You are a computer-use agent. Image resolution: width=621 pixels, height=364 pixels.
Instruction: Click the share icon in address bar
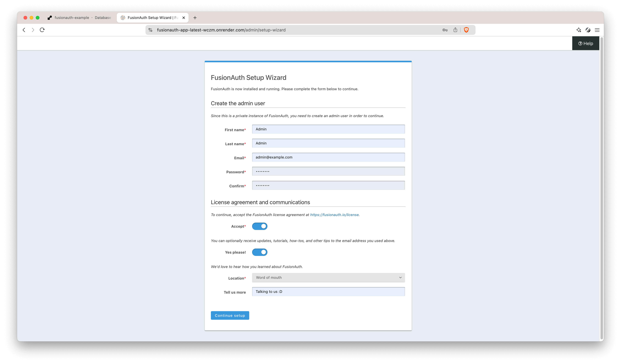(x=455, y=30)
